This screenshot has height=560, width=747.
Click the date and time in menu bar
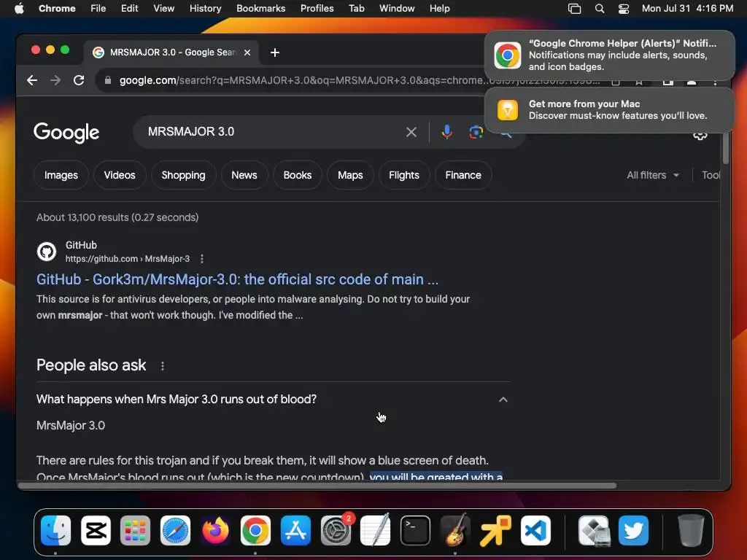point(687,9)
